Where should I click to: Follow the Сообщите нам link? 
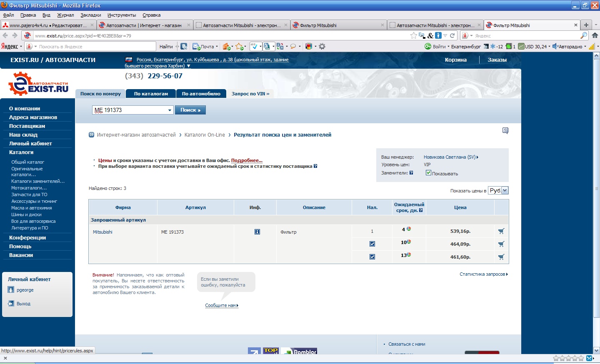[221, 305]
